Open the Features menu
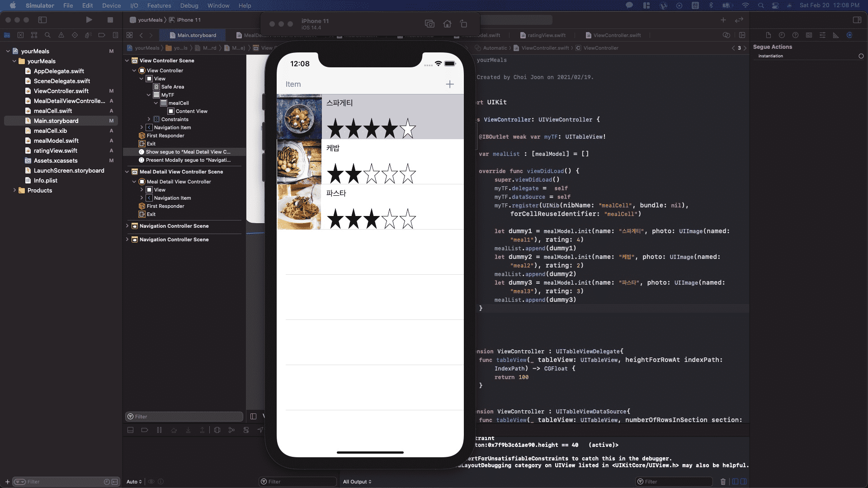Screen dimensions: 868x488 159,5
